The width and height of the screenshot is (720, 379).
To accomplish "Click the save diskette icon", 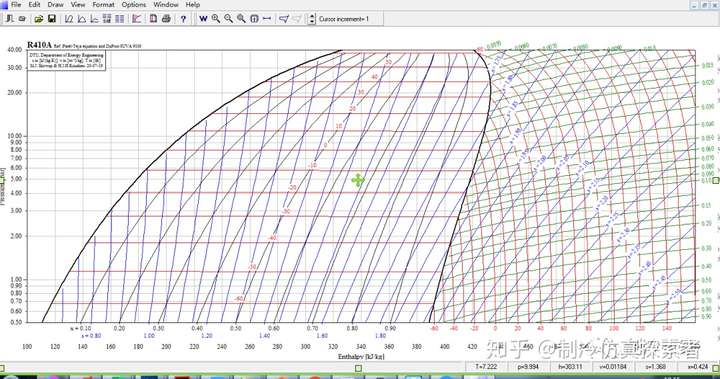I will coord(52,19).
